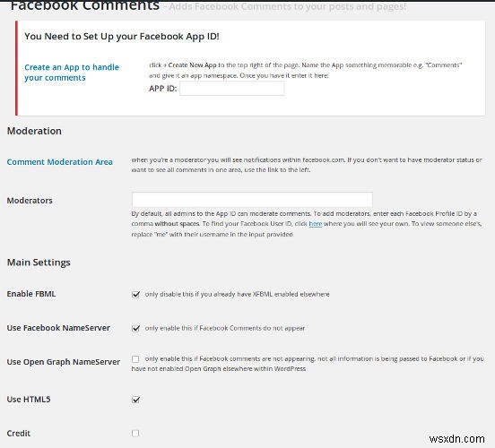Click the 'Credit' setting label
Image resolution: width=495 pixels, height=448 pixels.
click(x=19, y=434)
